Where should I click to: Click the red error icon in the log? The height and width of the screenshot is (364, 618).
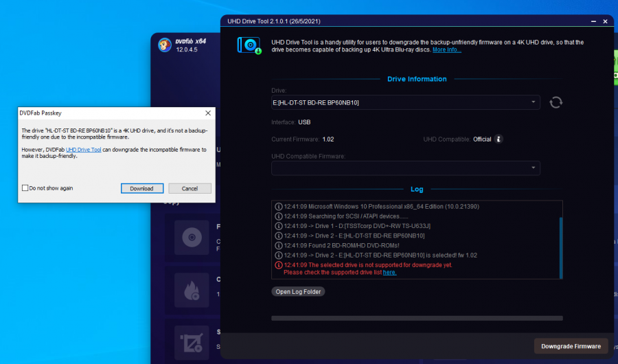coord(278,265)
